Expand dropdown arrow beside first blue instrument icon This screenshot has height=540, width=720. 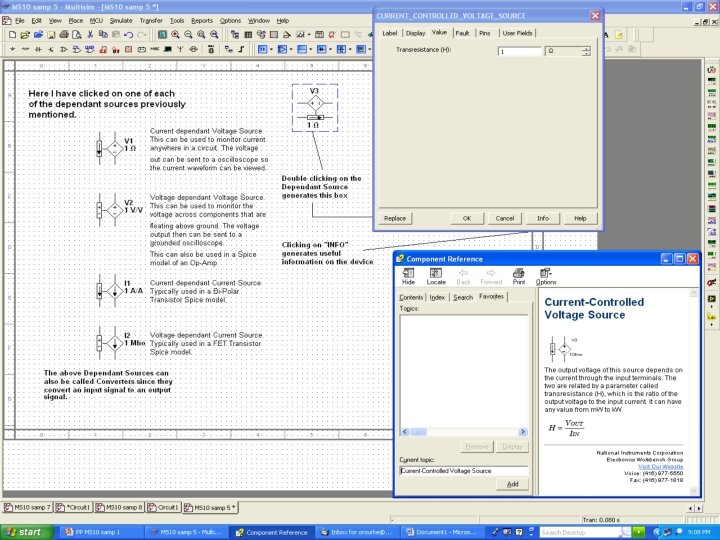tap(271, 49)
